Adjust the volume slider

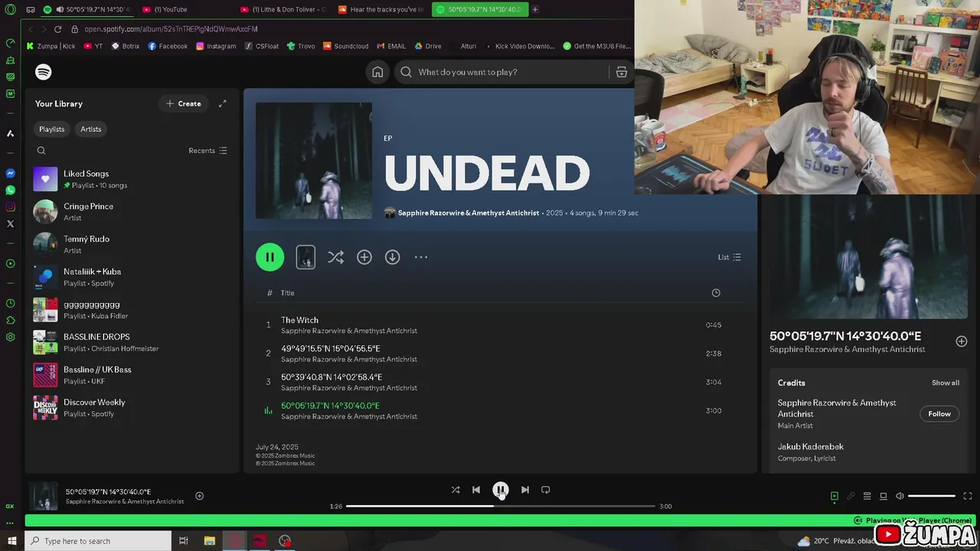pos(932,496)
